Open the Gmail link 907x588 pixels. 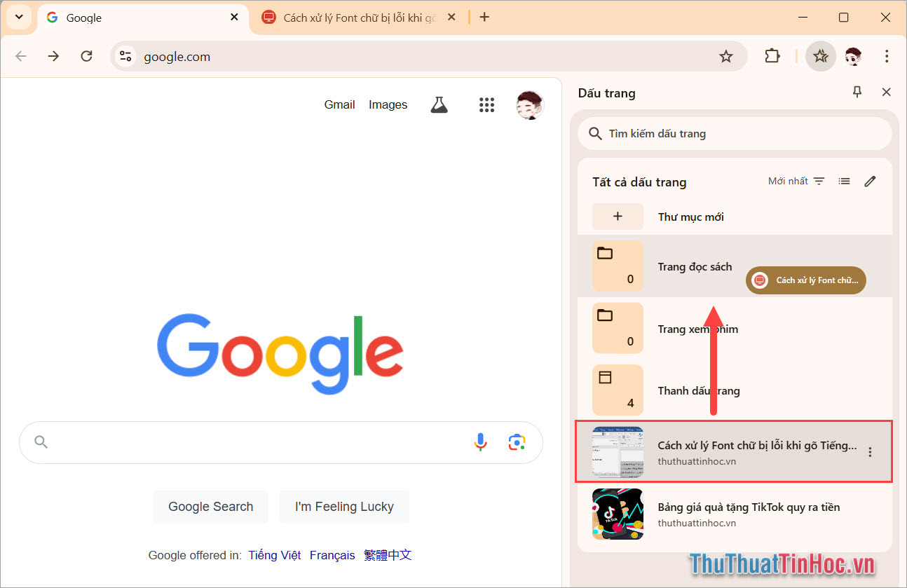click(x=339, y=104)
